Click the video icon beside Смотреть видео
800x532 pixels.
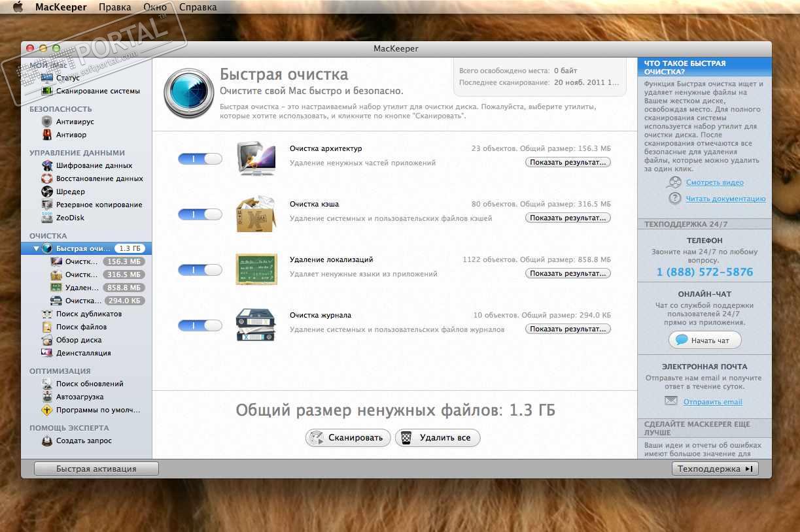point(674,182)
